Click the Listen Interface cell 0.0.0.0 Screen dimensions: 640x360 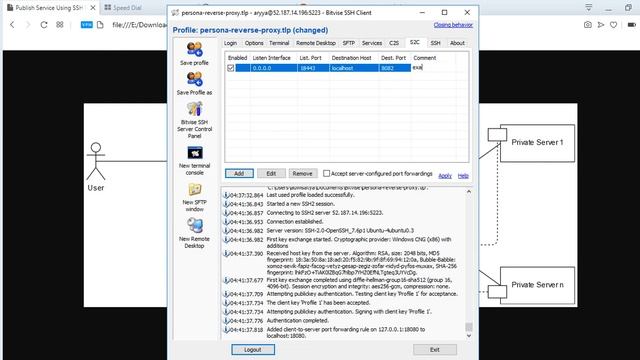[x=273, y=68]
